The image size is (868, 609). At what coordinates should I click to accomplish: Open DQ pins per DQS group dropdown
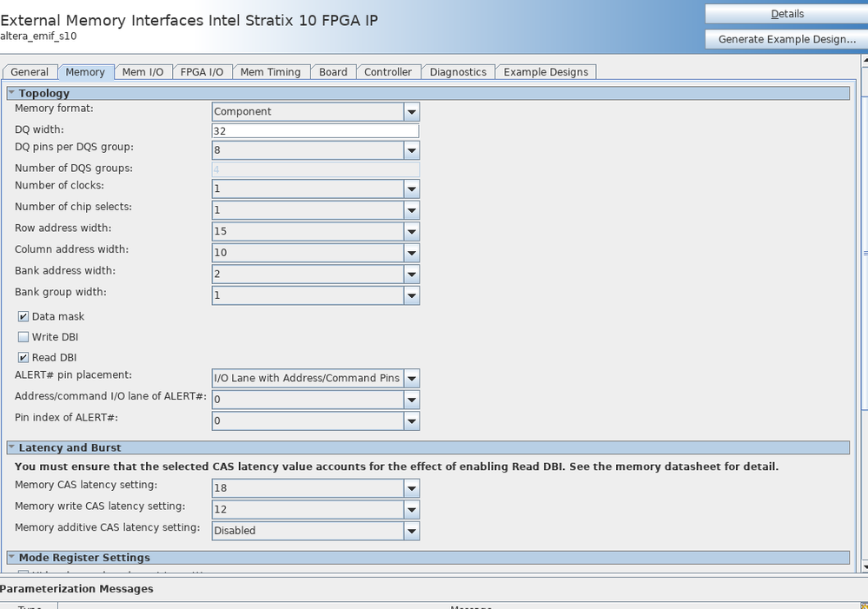click(x=411, y=151)
